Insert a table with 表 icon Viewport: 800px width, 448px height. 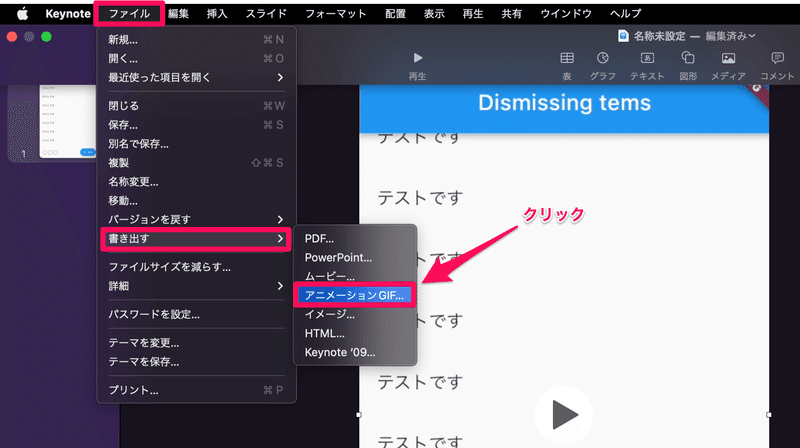[567, 58]
